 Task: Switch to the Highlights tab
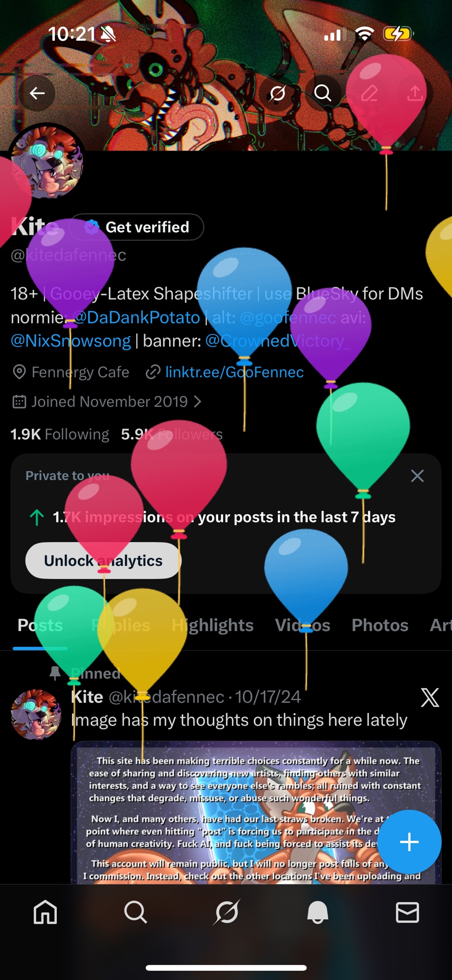[x=212, y=625]
